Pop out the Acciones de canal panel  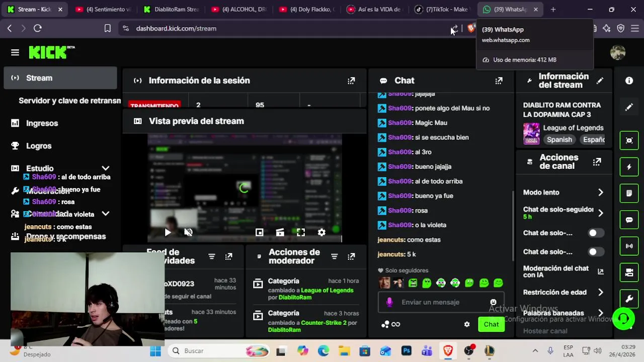(597, 162)
